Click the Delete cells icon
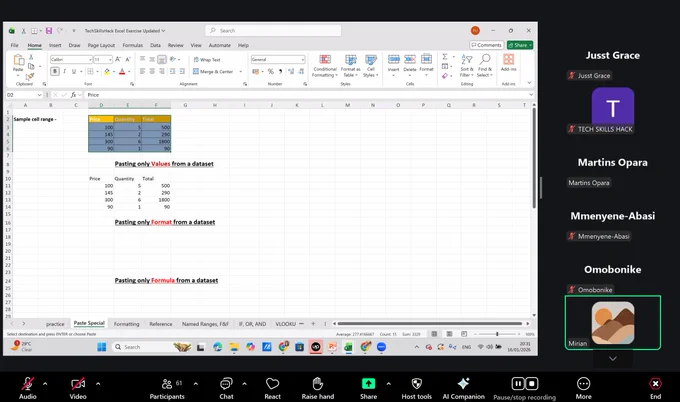Viewport: 680px width, 402px height. (410, 59)
